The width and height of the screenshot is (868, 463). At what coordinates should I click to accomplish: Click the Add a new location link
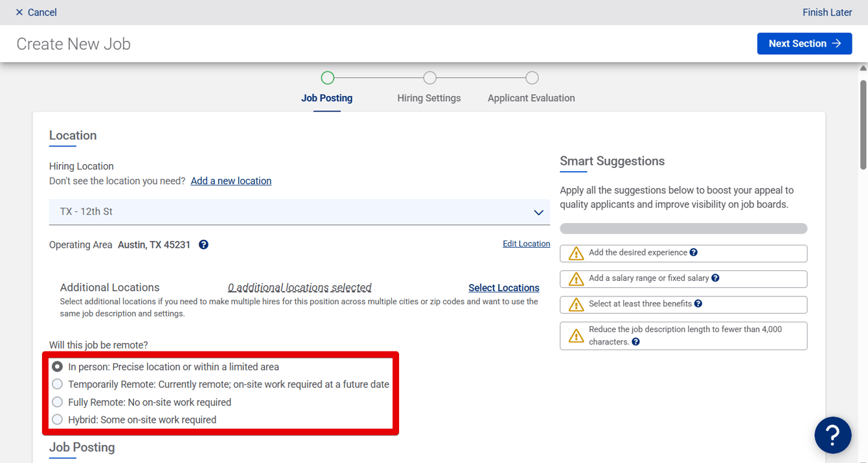(x=231, y=181)
